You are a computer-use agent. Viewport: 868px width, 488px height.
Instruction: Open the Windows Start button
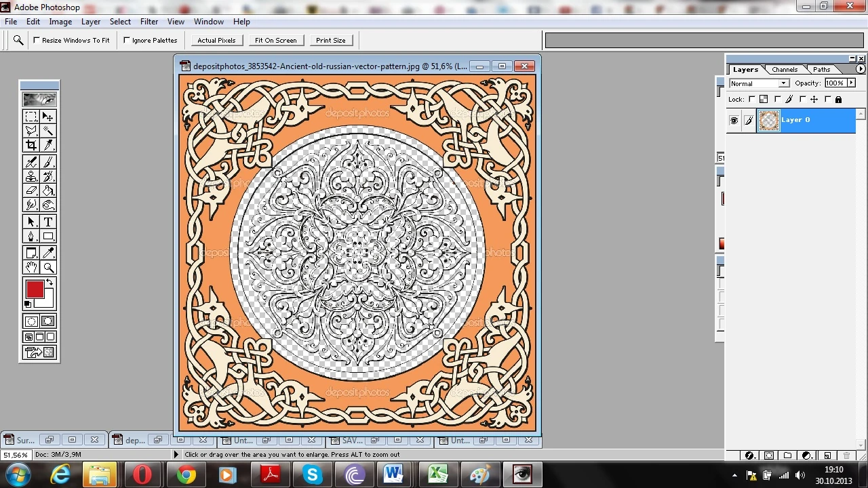[x=18, y=474]
